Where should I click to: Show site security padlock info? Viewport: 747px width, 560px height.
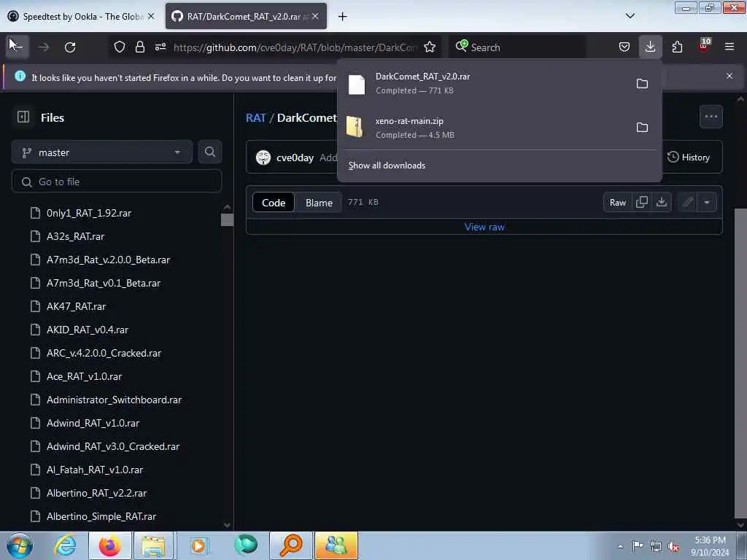click(139, 47)
